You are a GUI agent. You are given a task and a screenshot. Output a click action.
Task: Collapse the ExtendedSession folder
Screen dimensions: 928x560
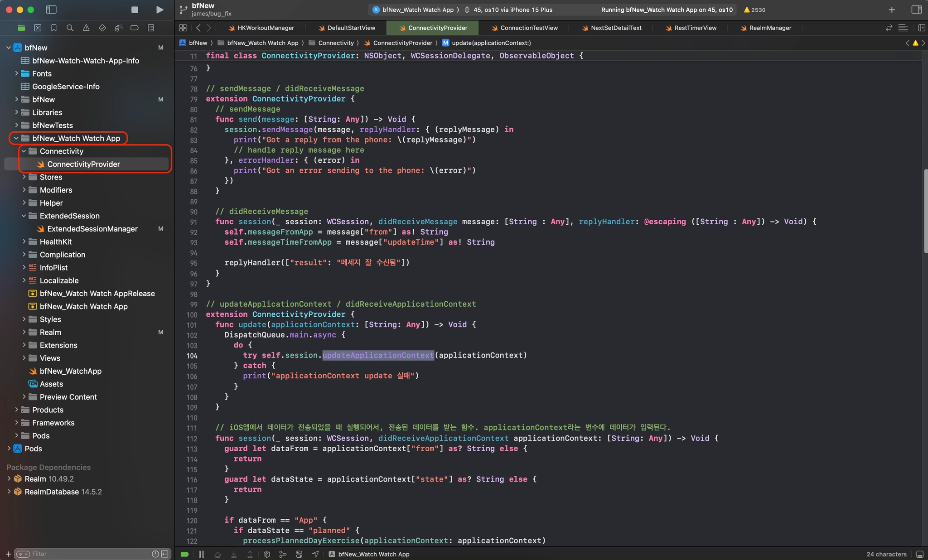click(24, 216)
